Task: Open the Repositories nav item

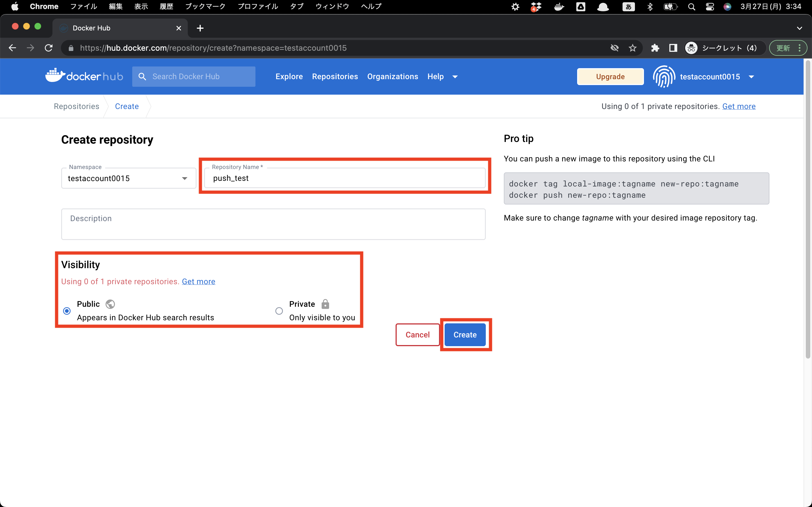Action: point(335,76)
